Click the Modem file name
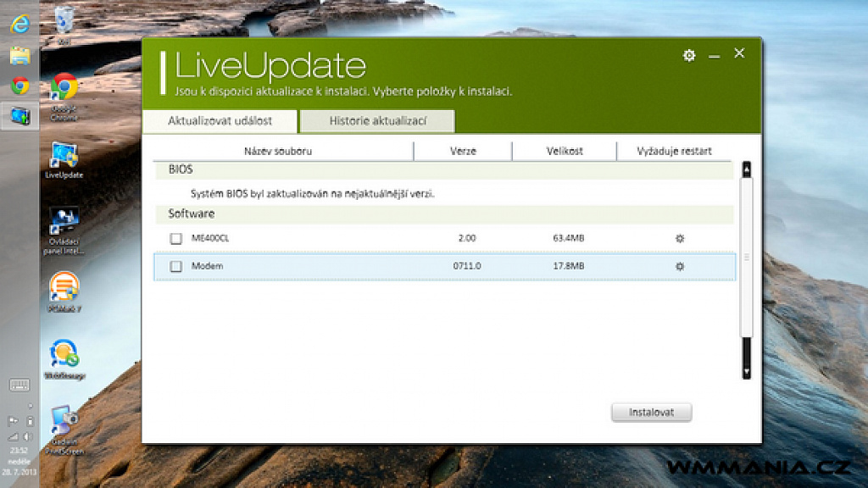 coord(207,266)
